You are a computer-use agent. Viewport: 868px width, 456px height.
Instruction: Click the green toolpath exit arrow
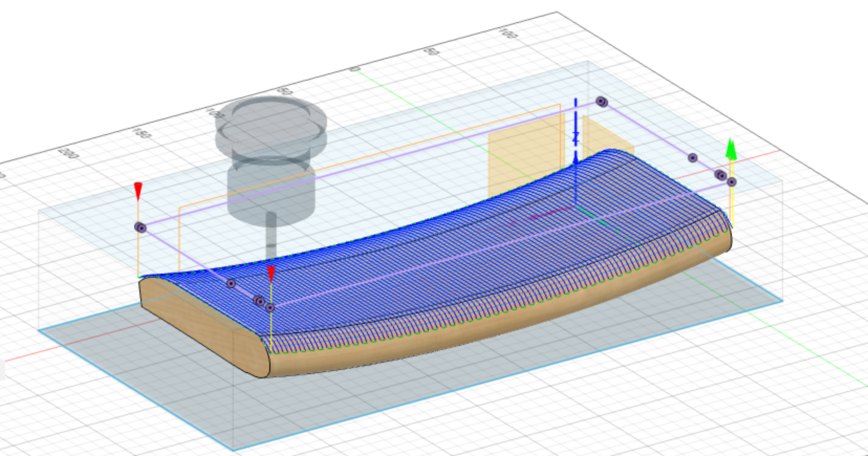coord(731,149)
